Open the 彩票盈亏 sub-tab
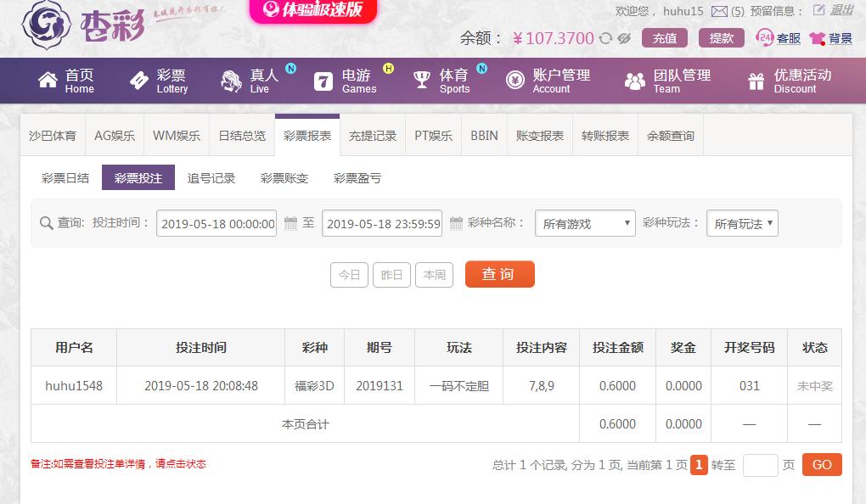 357,177
